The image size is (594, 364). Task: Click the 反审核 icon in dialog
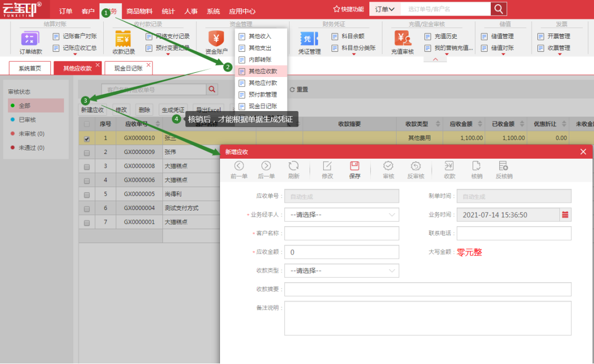pyautogui.click(x=415, y=166)
